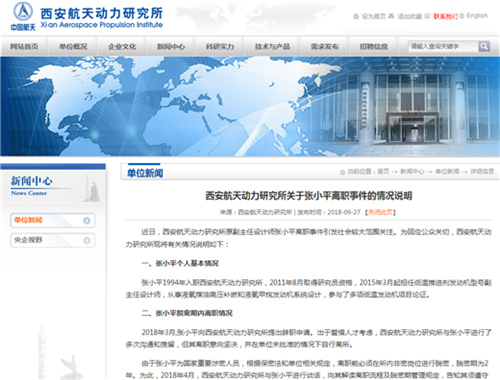The height and width of the screenshot is (380, 500).
Task: Open 技术与产品 in the navigation bar
Action: tap(272, 47)
